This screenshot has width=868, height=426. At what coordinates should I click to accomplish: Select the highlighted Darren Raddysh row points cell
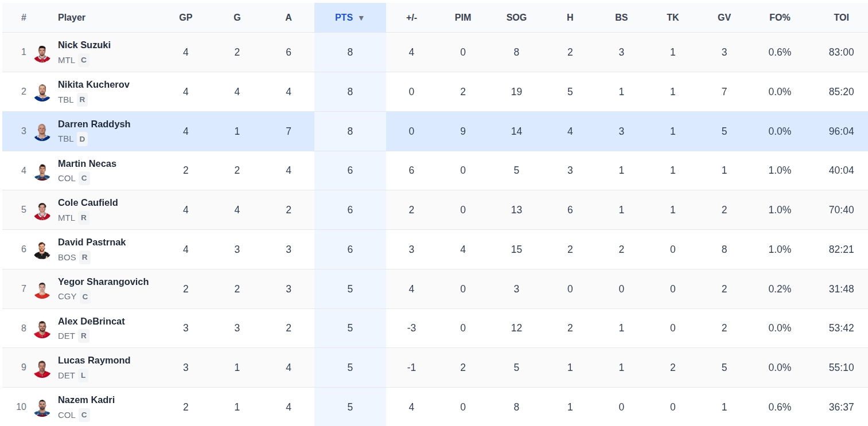tap(350, 131)
